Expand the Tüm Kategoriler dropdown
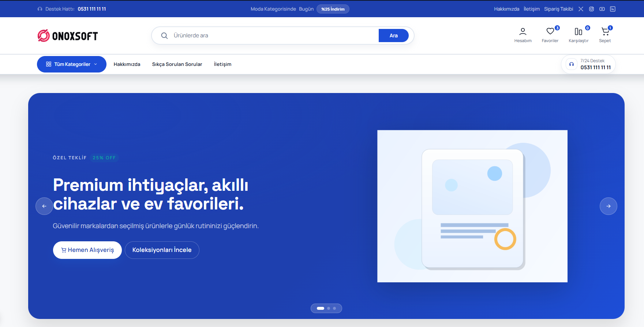644x327 pixels. coord(72,64)
